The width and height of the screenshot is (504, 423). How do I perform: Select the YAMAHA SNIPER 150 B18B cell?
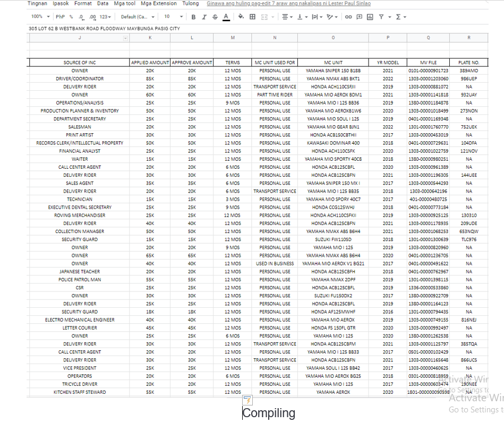tap(333, 71)
